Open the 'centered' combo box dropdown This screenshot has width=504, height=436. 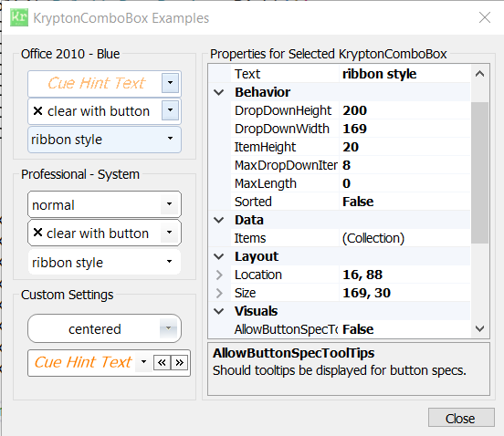coord(168,328)
